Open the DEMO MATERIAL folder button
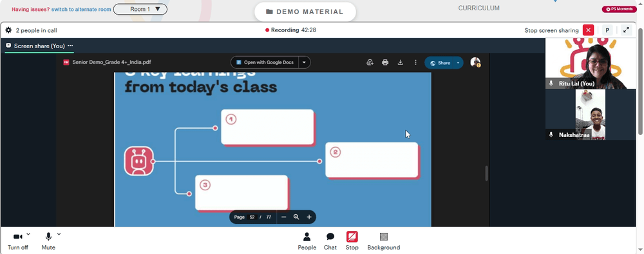 pos(305,12)
